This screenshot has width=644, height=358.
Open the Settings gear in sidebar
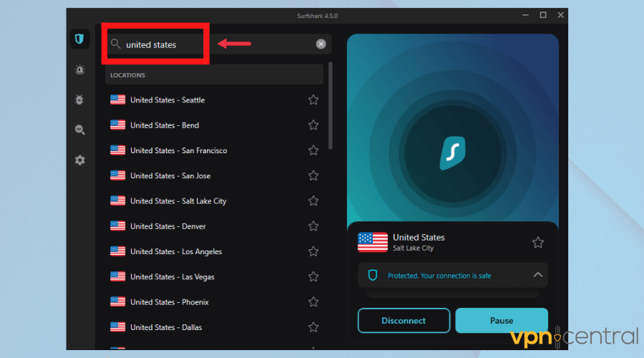pos(79,160)
